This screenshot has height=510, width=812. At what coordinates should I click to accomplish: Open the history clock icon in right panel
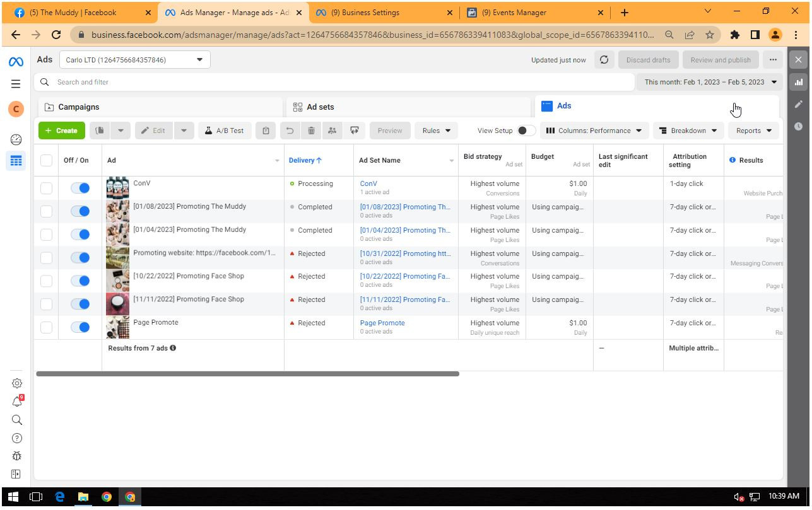(798, 126)
